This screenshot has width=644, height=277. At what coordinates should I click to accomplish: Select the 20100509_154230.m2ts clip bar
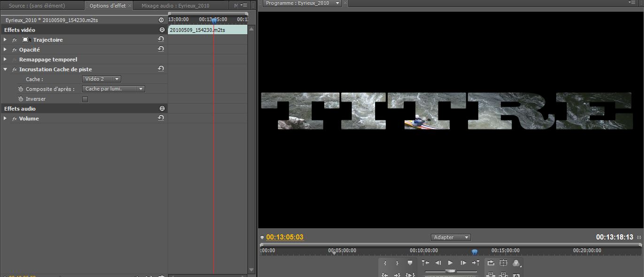(x=207, y=30)
